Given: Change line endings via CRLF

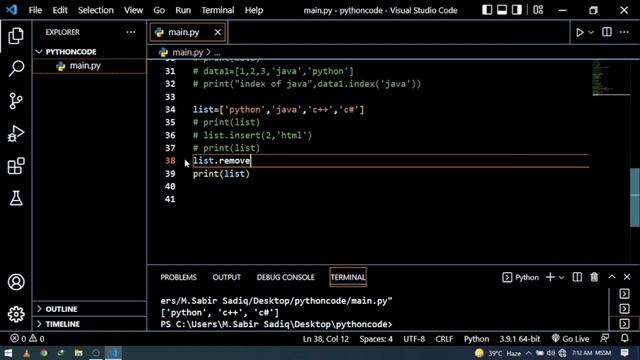Looking at the screenshot, I should [444, 339].
